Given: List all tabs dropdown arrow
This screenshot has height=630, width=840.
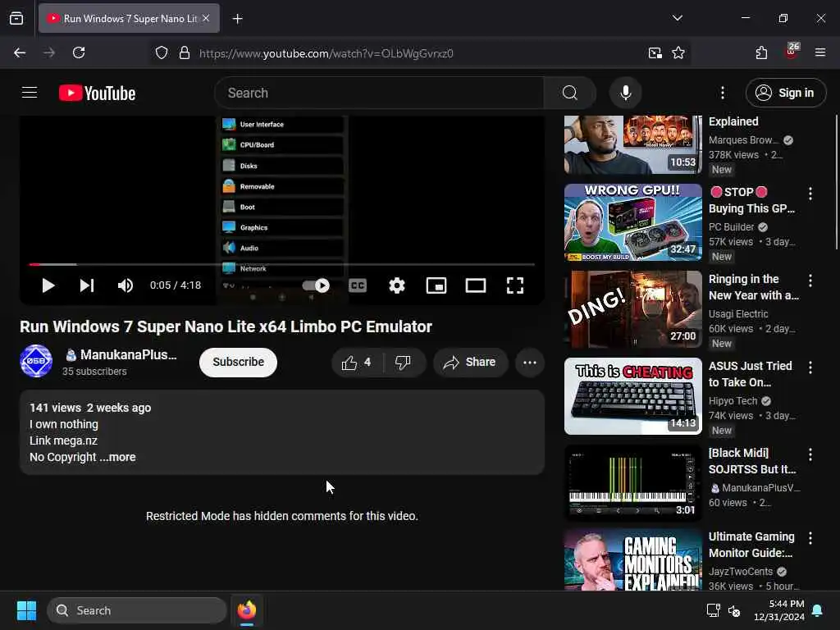Looking at the screenshot, I should (678, 18).
